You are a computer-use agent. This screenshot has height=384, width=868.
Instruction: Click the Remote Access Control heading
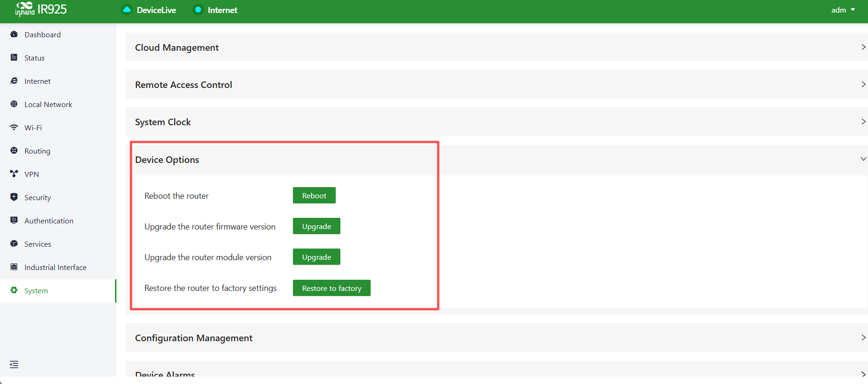click(183, 85)
